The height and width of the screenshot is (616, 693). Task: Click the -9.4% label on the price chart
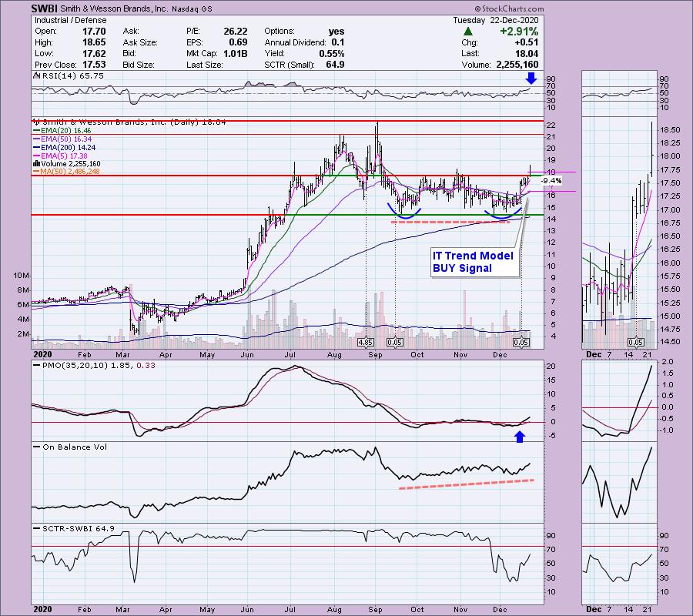551,181
